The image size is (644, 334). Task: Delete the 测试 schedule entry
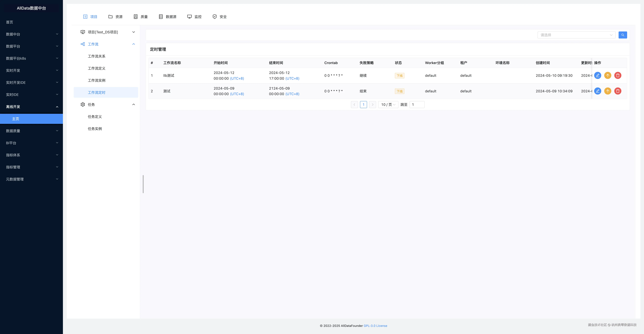point(617,91)
